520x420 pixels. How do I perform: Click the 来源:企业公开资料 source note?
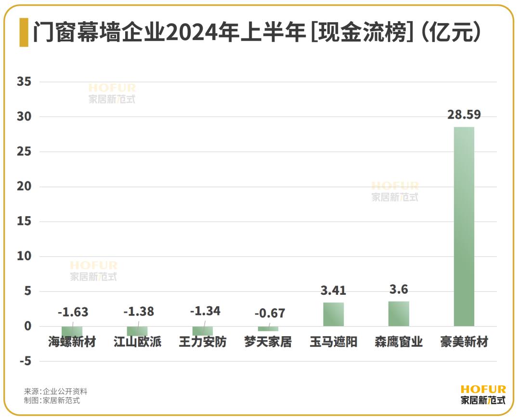pos(56,392)
